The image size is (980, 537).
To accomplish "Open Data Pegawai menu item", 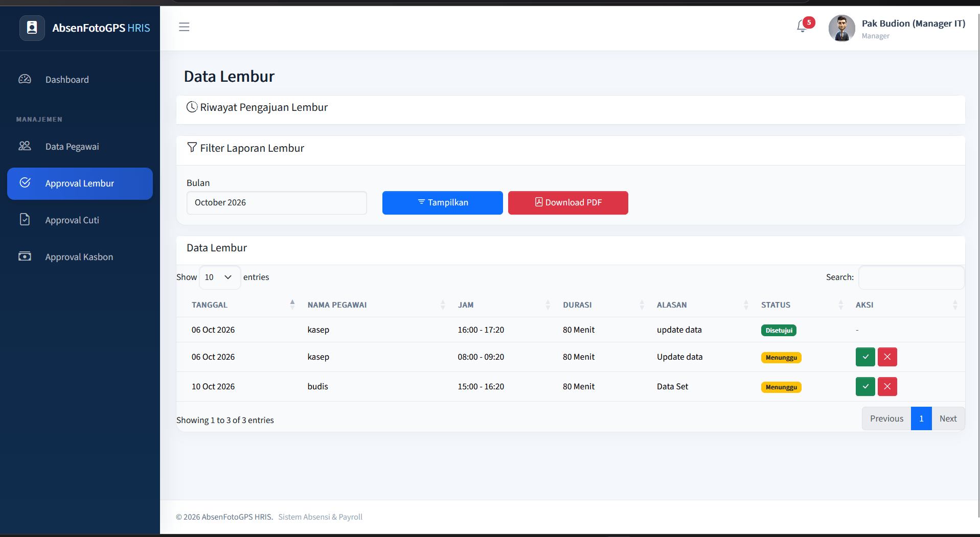I will click(80, 147).
